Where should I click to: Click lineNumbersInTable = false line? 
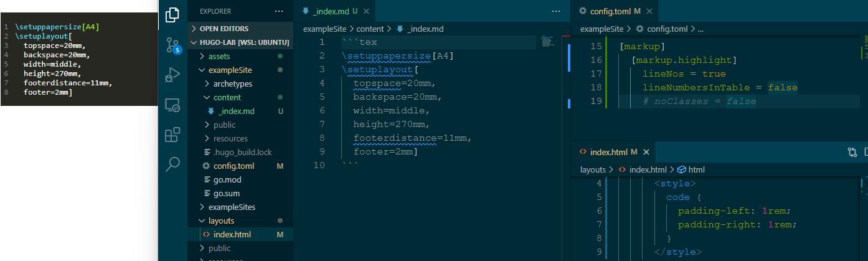pos(720,87)
